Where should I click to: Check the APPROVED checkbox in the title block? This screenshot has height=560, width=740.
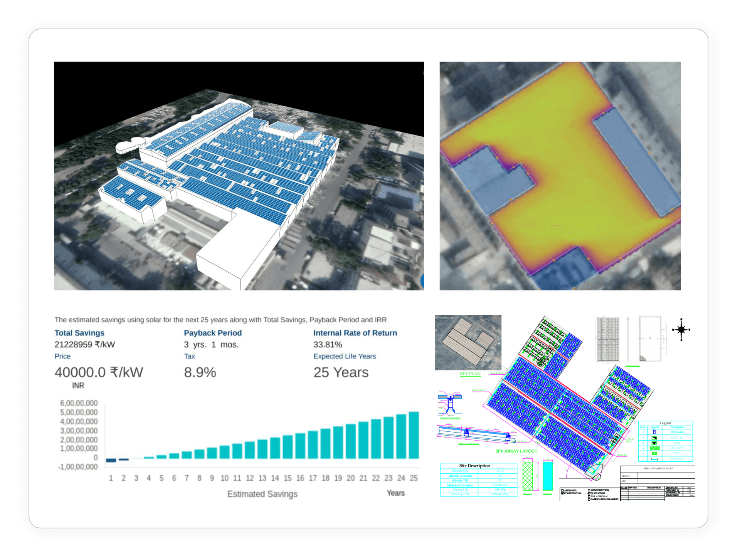click(563, 490)
